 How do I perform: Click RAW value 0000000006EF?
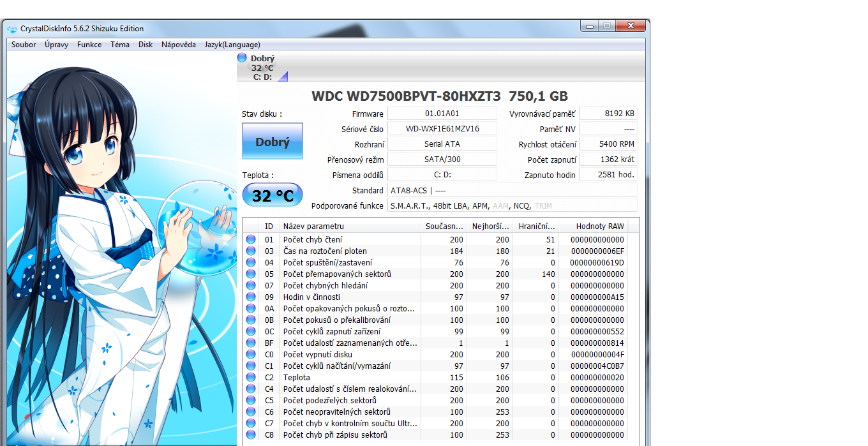point(597,251)
